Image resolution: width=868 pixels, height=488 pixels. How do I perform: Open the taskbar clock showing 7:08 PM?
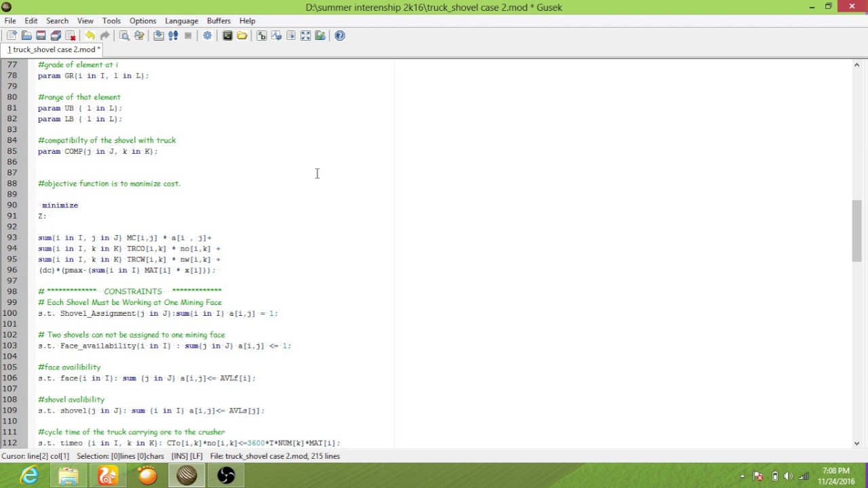click(835, 476)
